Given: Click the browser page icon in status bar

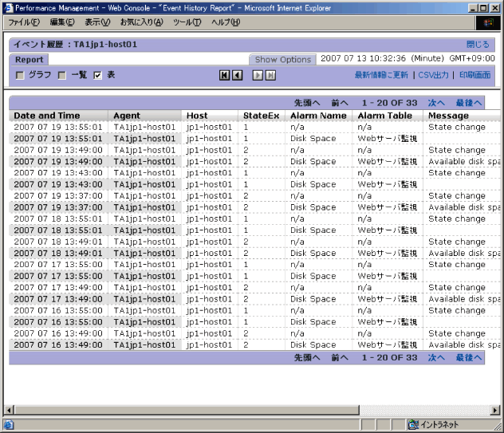Looking at the screenshot, I should point(9,424).
